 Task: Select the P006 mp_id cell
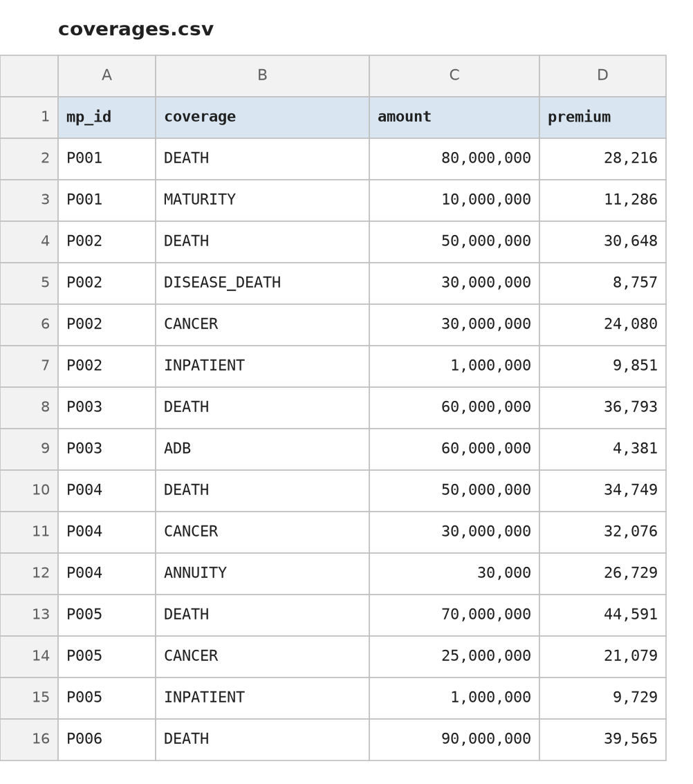click(x=107, y=740)
